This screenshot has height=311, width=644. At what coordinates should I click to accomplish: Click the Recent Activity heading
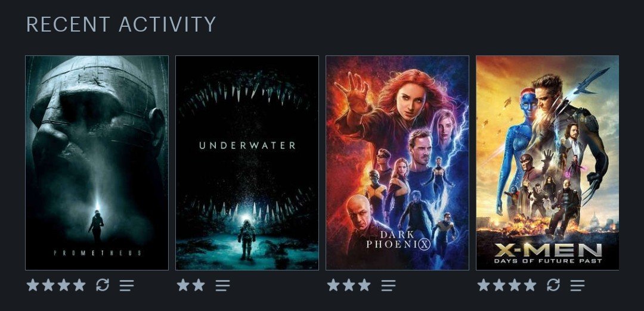pyautogui.click(x=121, y=24)
